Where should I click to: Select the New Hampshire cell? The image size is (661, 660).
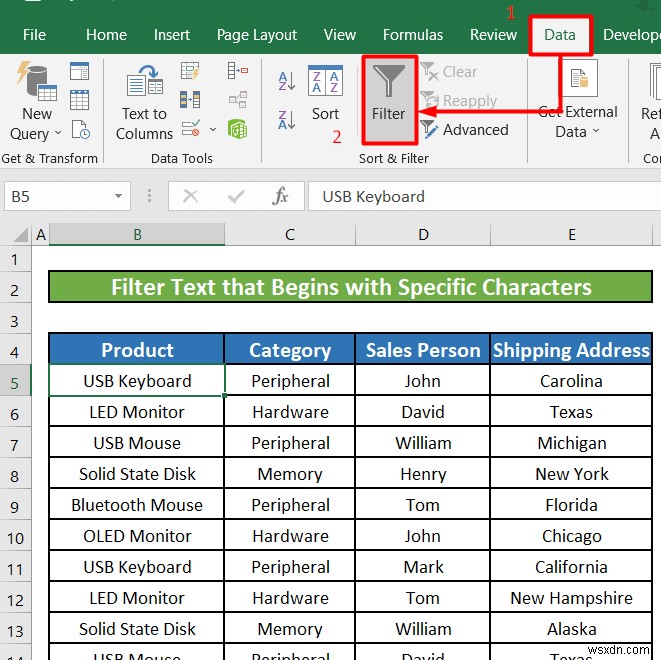[571, 598]
